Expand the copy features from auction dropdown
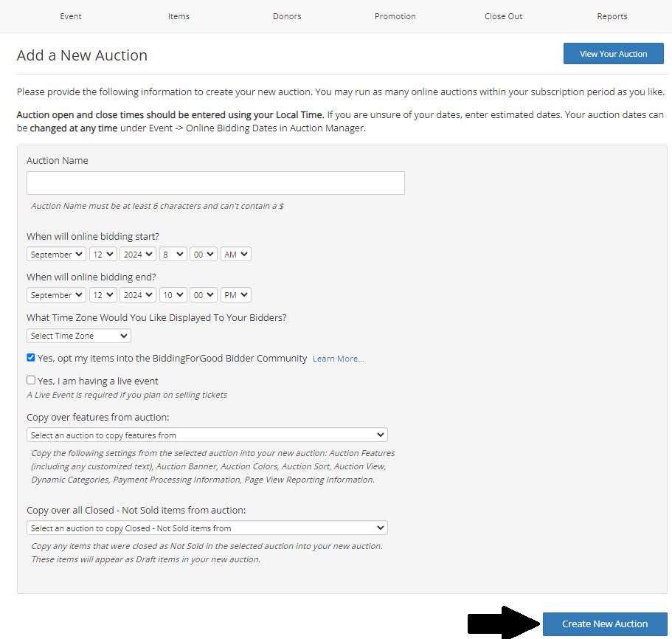Viewport: 672px width, 639px height. pos(207,435)
